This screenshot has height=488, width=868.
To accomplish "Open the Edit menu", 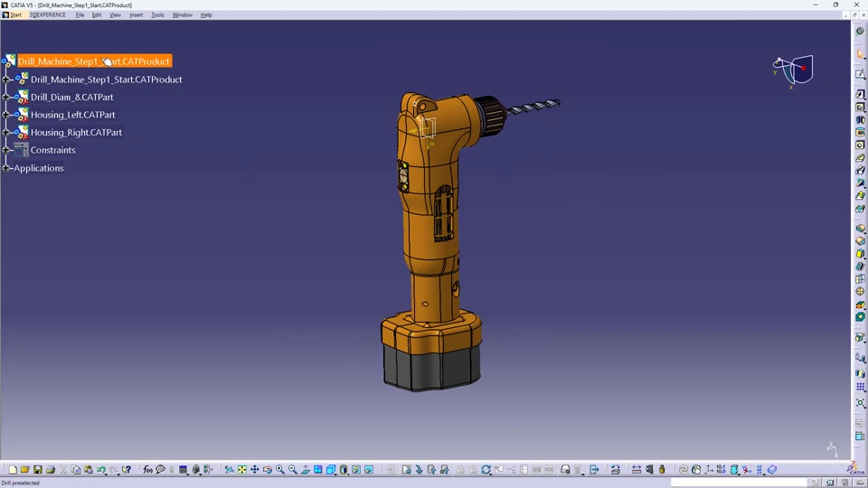I will (97, 15).
